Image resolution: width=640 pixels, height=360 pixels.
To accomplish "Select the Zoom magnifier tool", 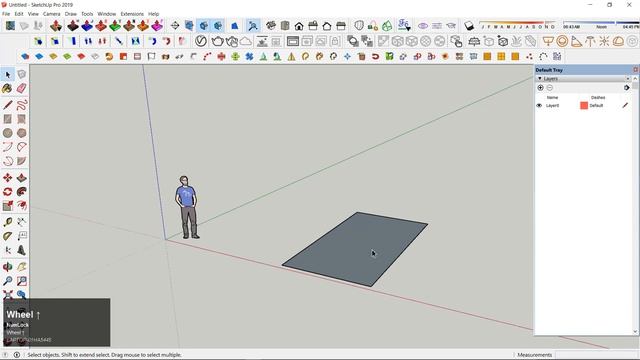I will pos(7,281).
